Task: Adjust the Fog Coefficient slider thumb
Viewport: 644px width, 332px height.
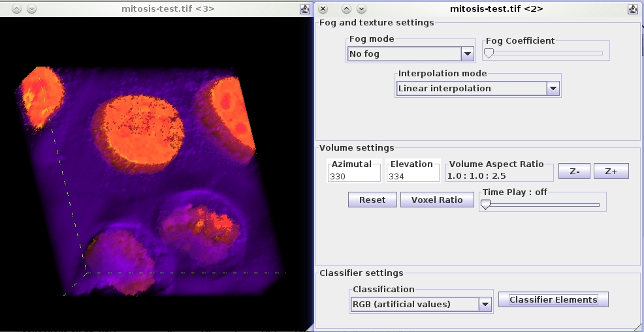Action: (489, 53)
